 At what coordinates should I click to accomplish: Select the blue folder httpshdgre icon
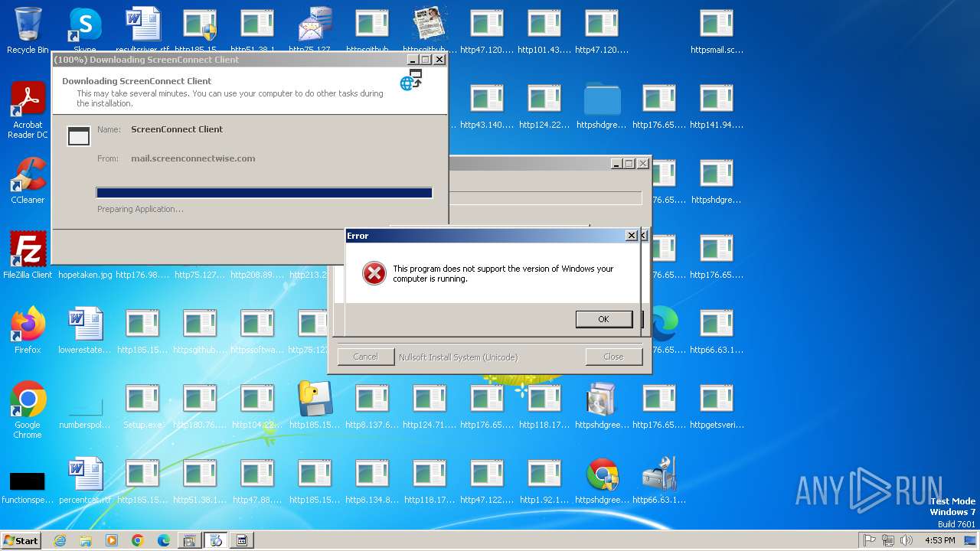click(x=602, y=106)
